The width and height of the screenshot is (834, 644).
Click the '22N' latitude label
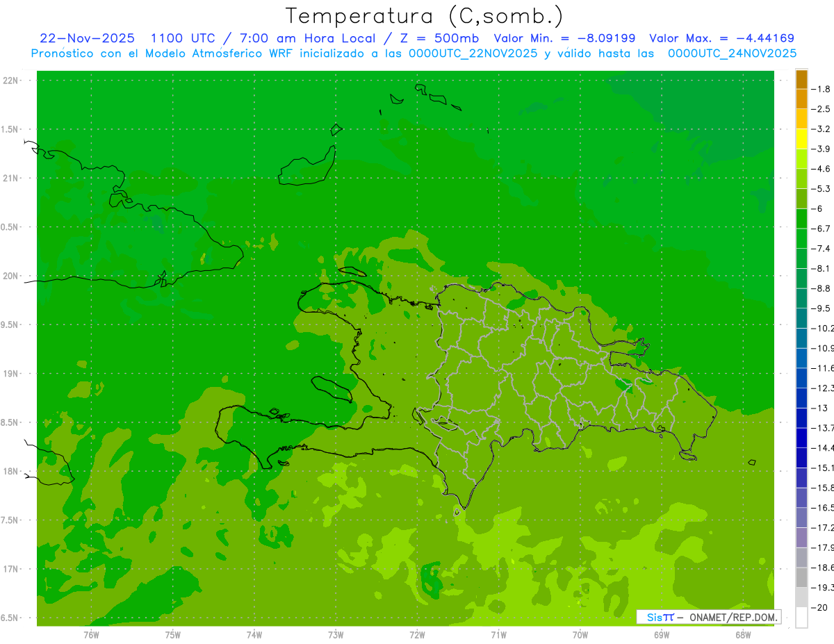[10, 81]
